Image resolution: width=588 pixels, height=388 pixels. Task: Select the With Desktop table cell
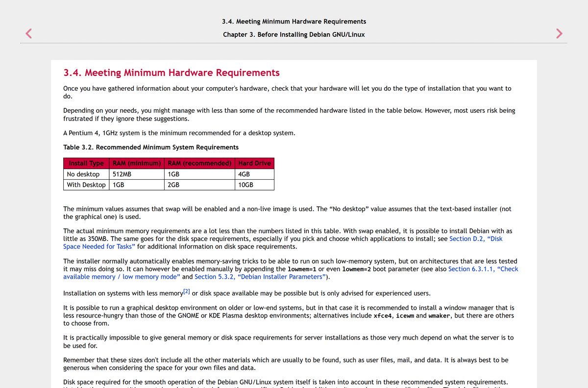(x=86, y=185)
